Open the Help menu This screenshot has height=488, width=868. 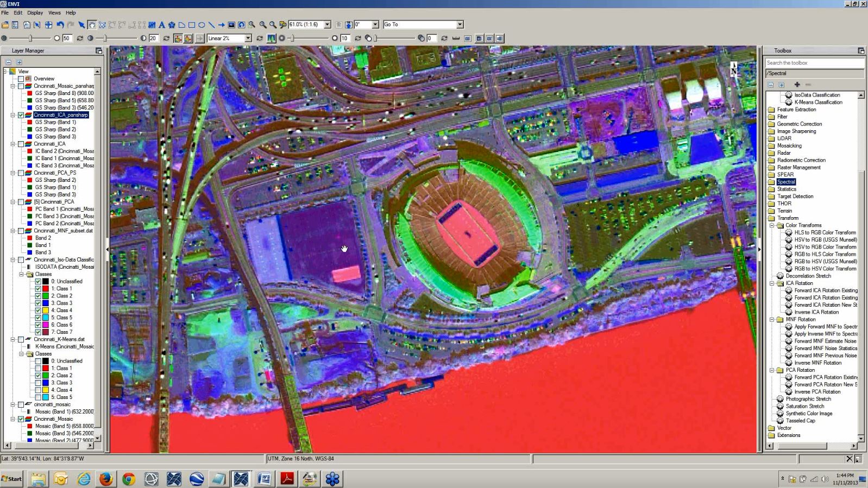click(71, 12)
